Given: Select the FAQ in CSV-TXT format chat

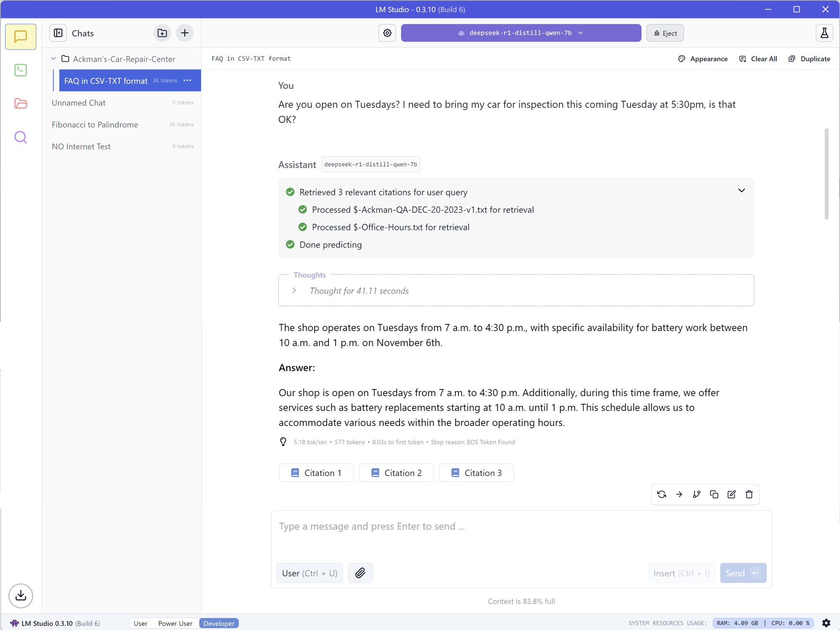Looking at the screenshot, I should click(x=130, y=80).
